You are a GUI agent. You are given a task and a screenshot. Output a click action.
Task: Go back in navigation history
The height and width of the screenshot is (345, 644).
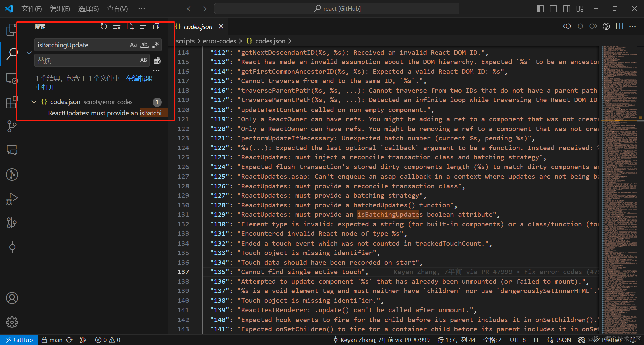click(x=190, y=9)
